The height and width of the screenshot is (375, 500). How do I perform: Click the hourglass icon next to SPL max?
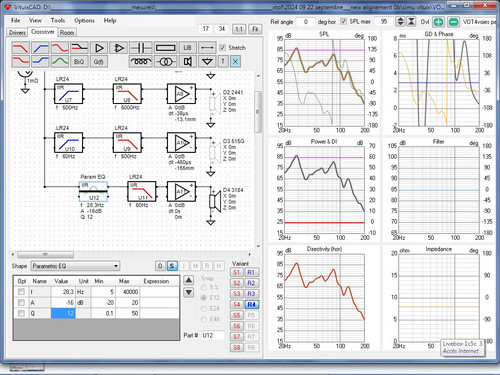[412, 22]
